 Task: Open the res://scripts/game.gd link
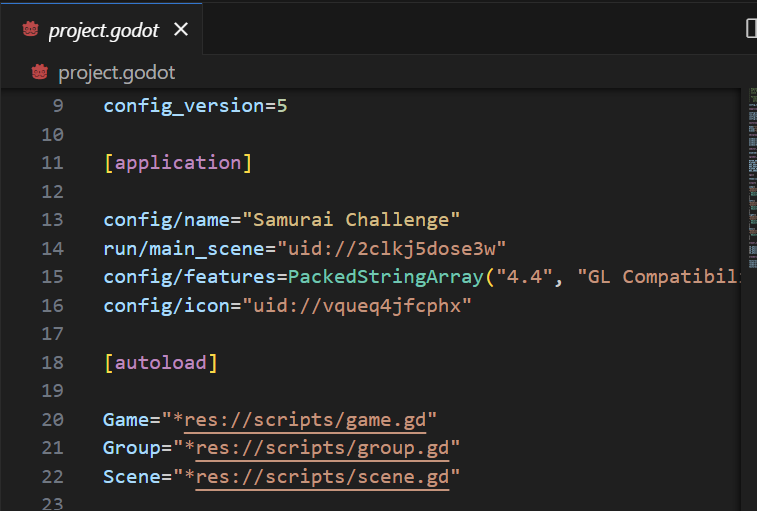(x=305, y=420)
